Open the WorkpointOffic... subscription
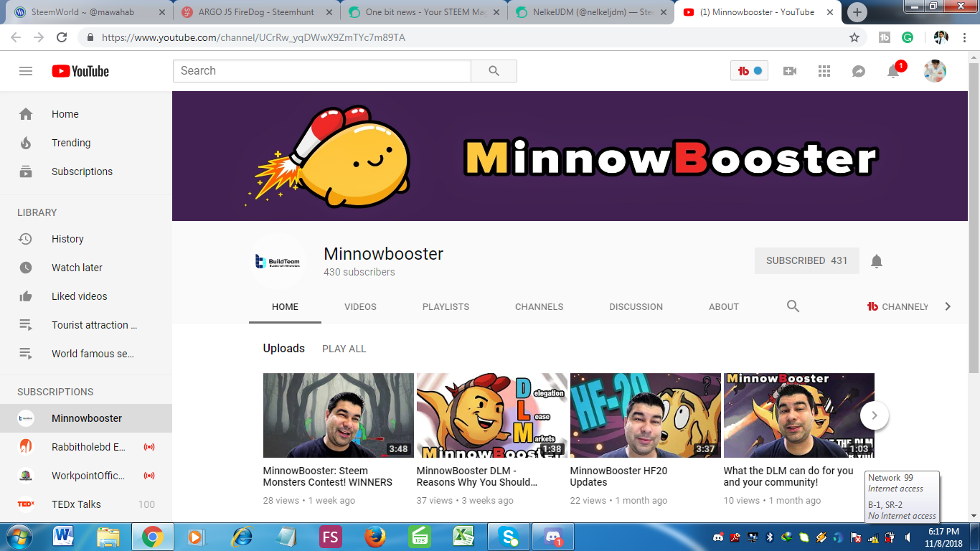 click(x=86, y=476)
